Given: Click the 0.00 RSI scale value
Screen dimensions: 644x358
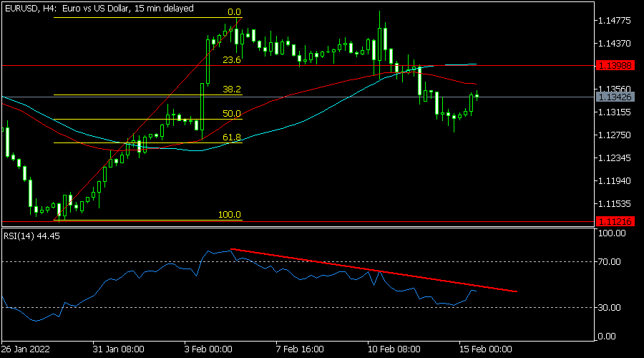Looking at the screenshot, I should click(x=607, y=337).
